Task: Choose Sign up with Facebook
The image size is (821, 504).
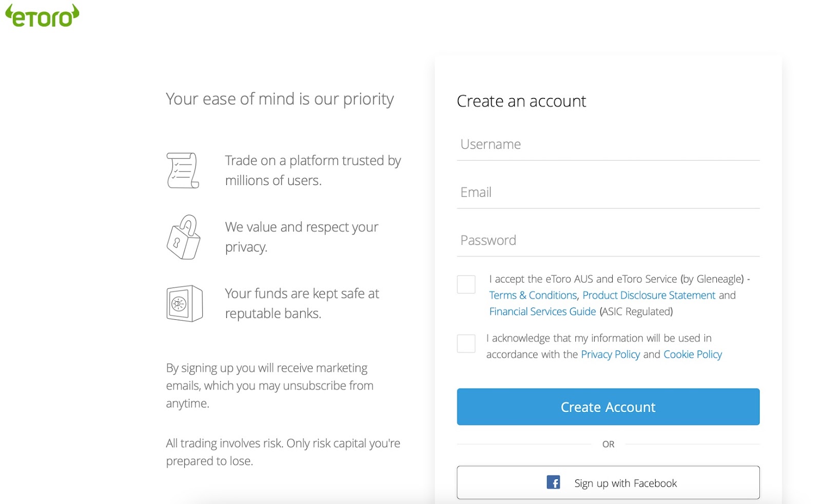Action: pyautogui.click(x=608, y=482)
